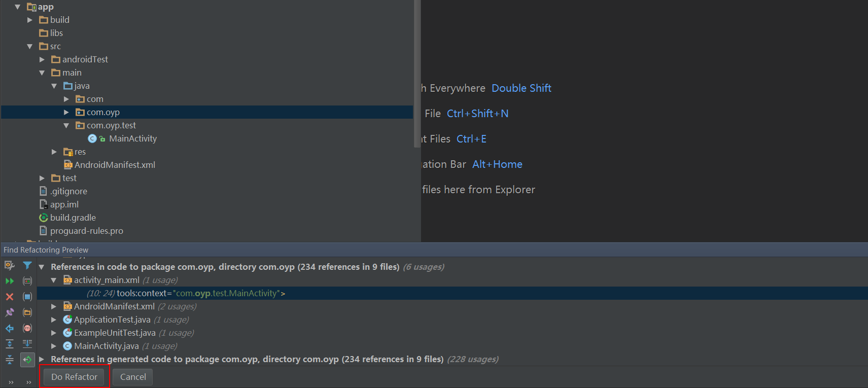Collapse 'References in code to package' node
Screen dimensions: 868x388
pyautogui.click(x=42, y=267)
